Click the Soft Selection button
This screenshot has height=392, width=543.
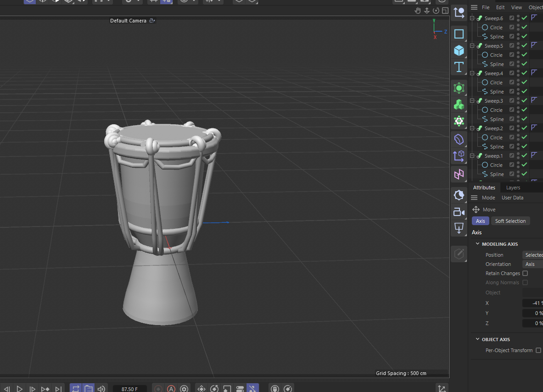pyautogui.click(x=510, y=221)
